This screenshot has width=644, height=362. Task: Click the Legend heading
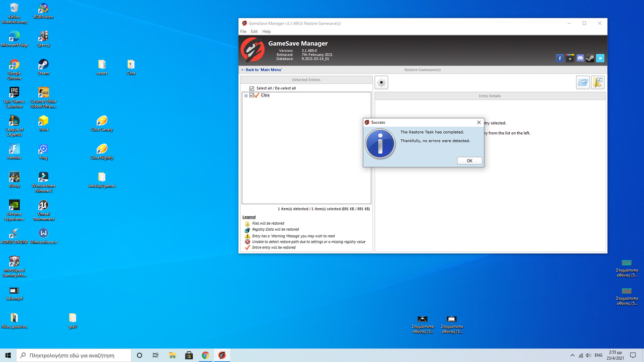coord(249,217)
